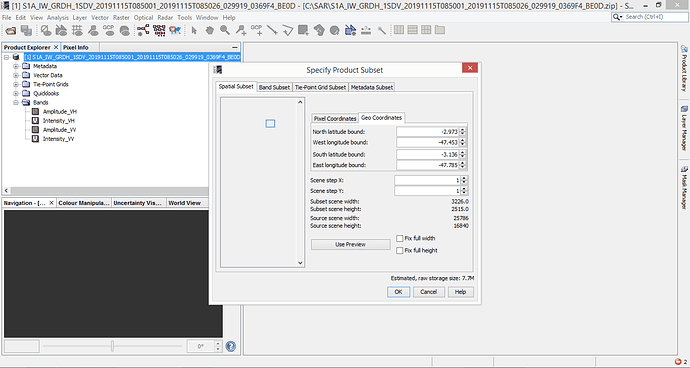
Task: Enable the Fix full height checkbox
Action: 400,250
